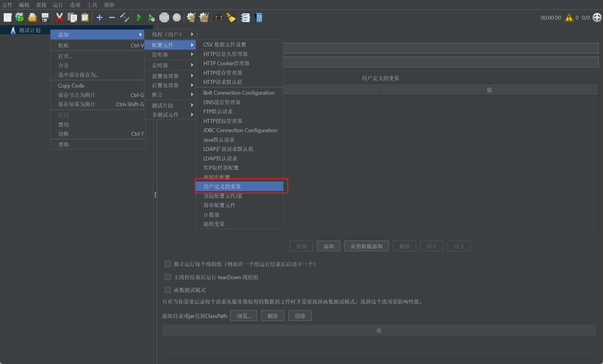The height and width of the screenshot is (364, 603).
Task: Open the Function Helper dialog icon
Action: (x=245, y=18)
